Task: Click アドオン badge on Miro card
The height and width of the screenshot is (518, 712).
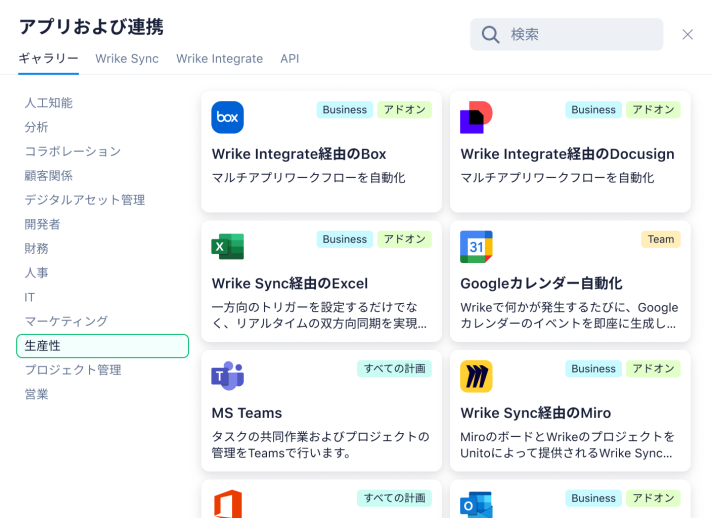Action: [653, 369]
